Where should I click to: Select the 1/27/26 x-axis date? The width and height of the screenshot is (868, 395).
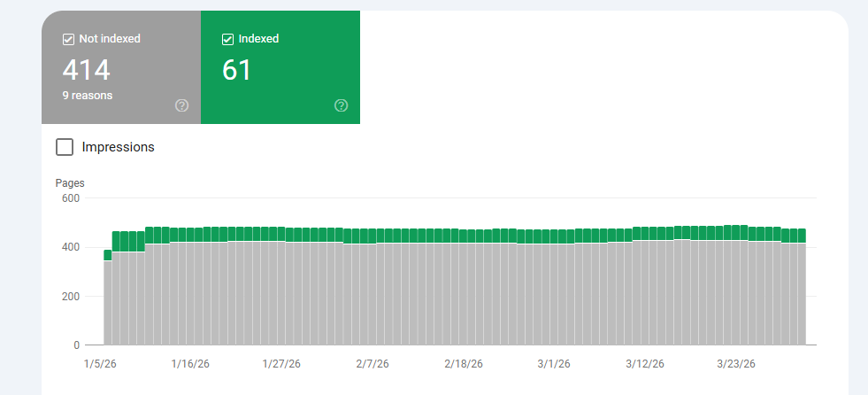point(281,364)
